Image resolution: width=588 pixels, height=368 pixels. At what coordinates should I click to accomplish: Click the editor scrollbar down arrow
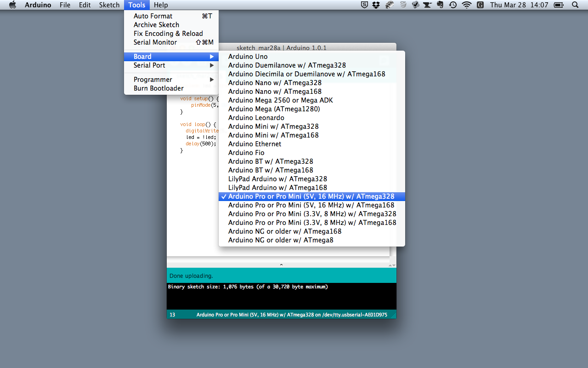click(393, 265)
